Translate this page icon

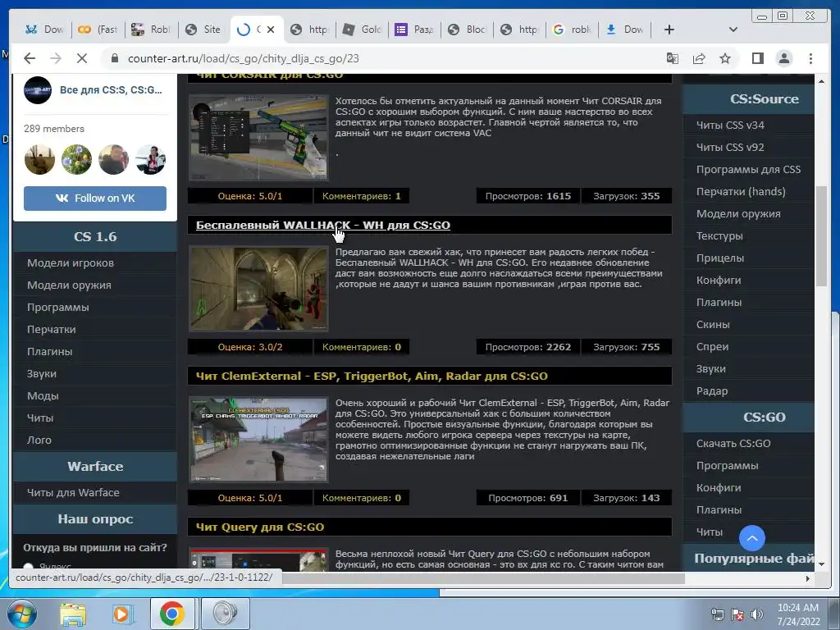[x=673, y=58]
